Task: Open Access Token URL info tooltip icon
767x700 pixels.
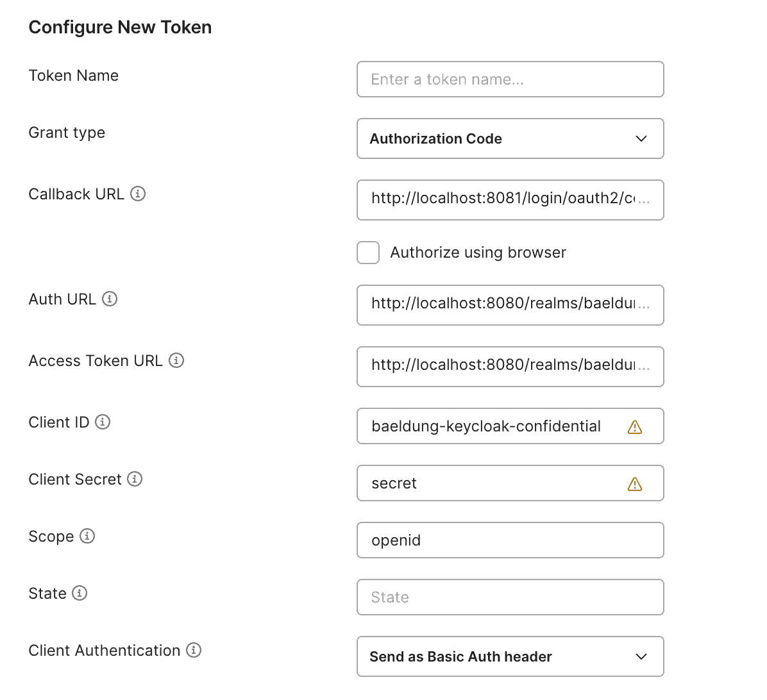Action: click(176, 360)
